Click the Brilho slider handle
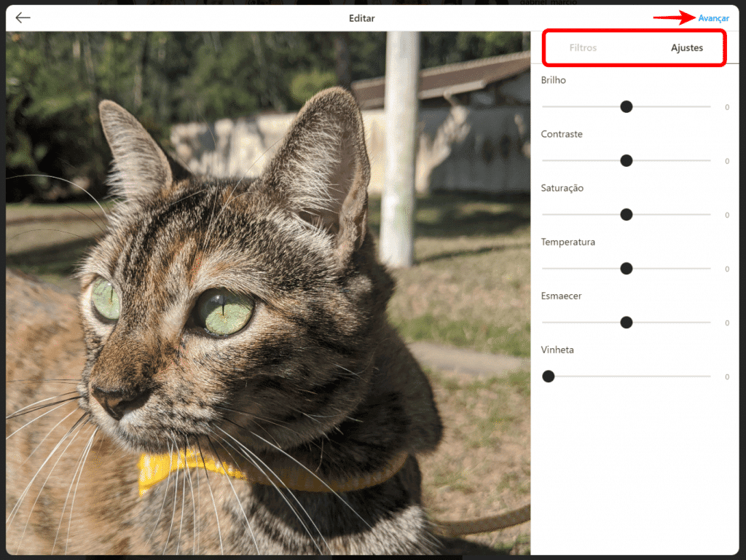The image size is (746, 560). click(626, 106)
